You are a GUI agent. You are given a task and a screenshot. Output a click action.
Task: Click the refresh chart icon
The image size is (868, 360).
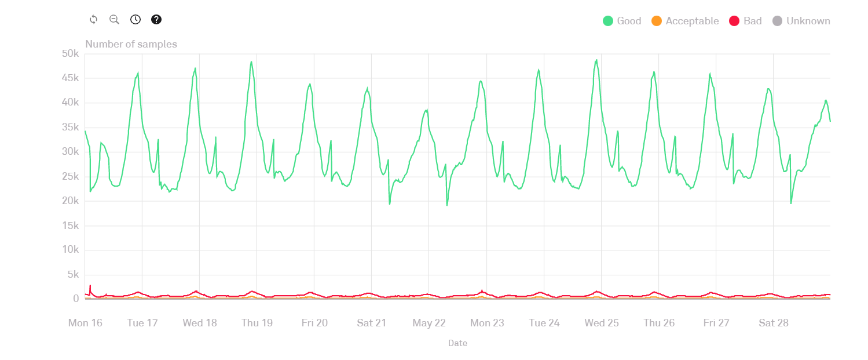93,20
